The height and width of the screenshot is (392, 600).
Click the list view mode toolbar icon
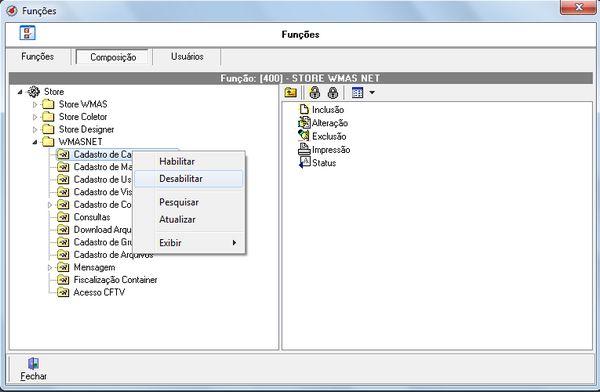click(x=357, y=93)
